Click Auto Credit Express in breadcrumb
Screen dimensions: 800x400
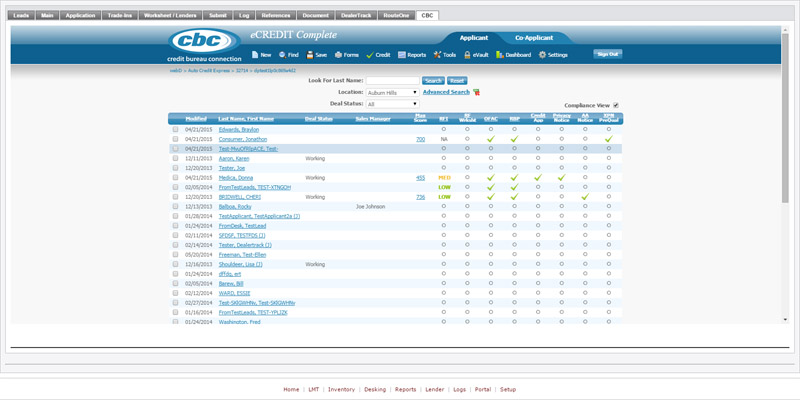point(209,70)
